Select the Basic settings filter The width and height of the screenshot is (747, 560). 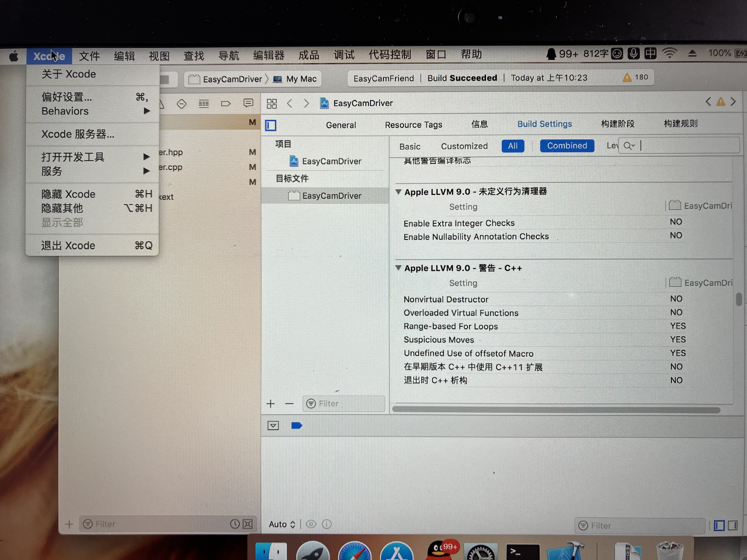click(410, 146)
